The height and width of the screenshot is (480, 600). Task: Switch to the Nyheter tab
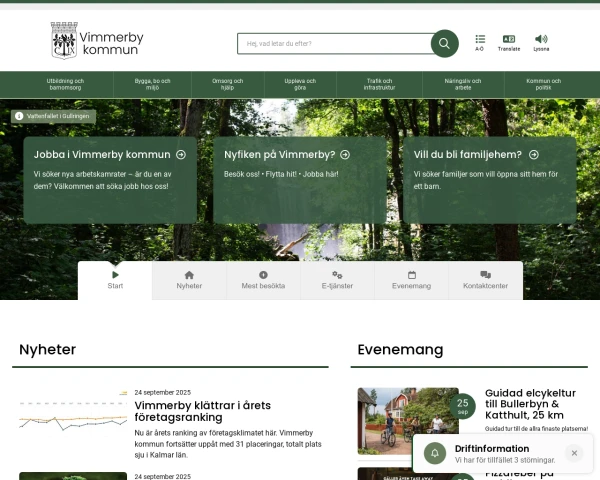(x=189, y=280)
